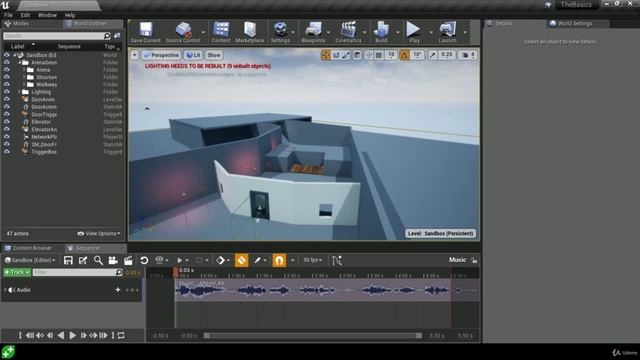This screenshot has width=640, height=360.
Task: Click the Sequencer restore state icon
Action: 144,260
